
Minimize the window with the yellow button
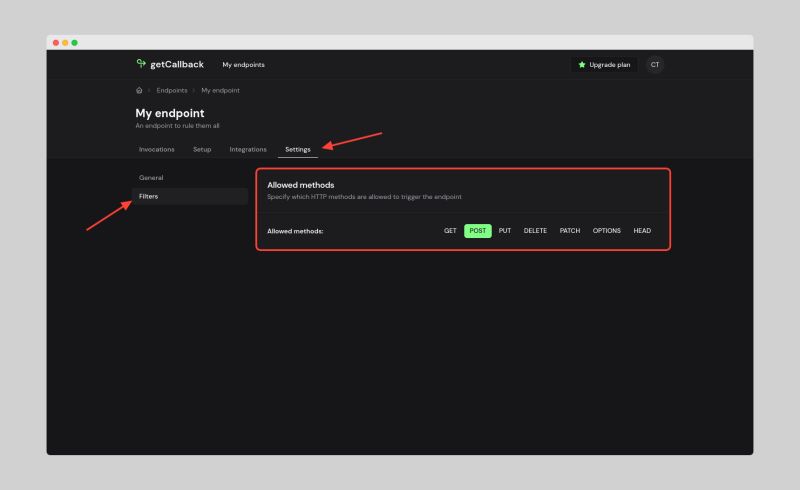pos(65,43)
